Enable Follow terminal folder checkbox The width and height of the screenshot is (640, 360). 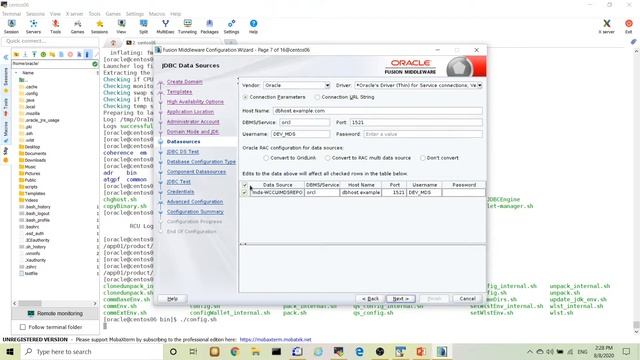coord(23,327)
